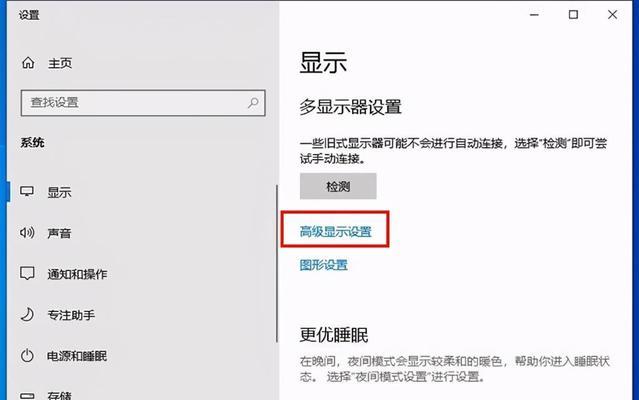Viewport: 639px width, 400px height.
Task: Close the 设置 window
Action: tap(612, 15)
